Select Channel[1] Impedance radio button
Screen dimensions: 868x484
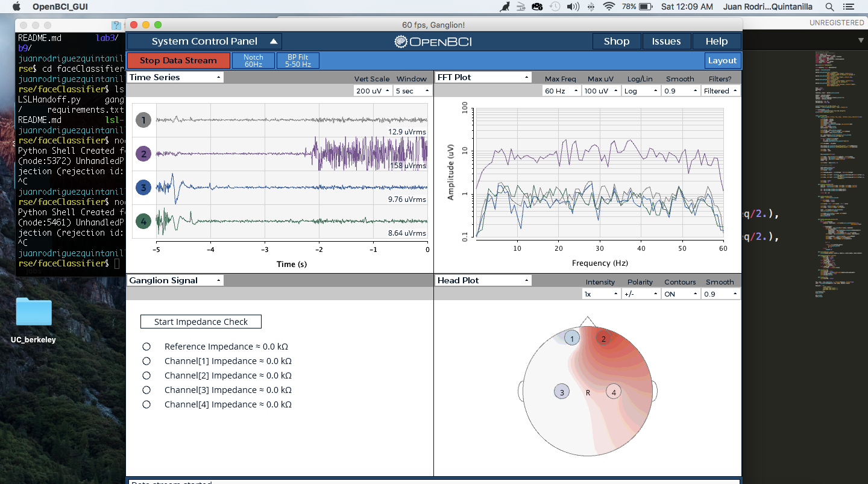tap(146, 361)
